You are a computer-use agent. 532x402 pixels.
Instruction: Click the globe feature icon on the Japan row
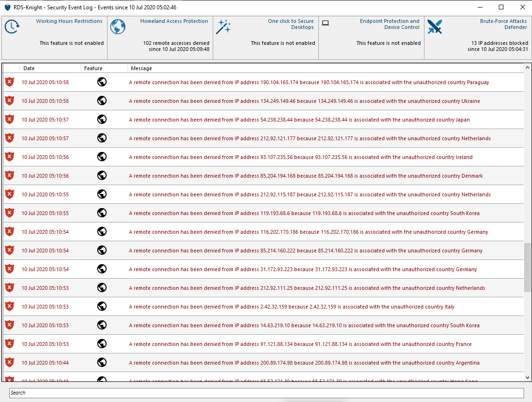(102, 119)
